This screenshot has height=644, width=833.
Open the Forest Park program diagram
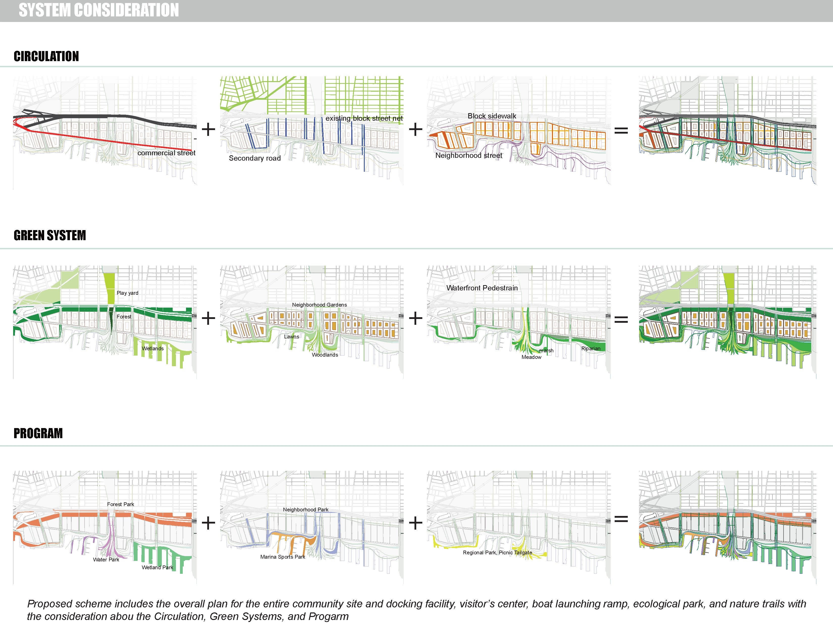coord(105,527)
